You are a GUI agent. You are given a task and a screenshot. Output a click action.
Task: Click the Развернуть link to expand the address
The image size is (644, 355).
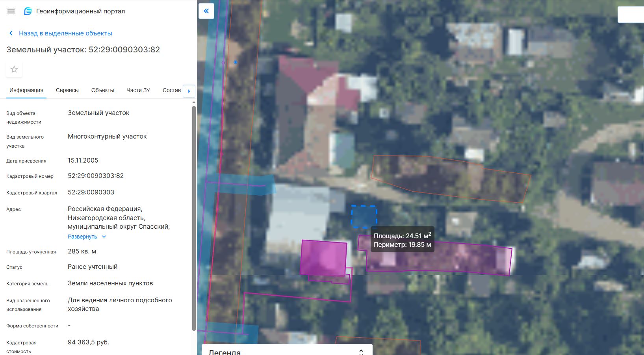point(82,237)
